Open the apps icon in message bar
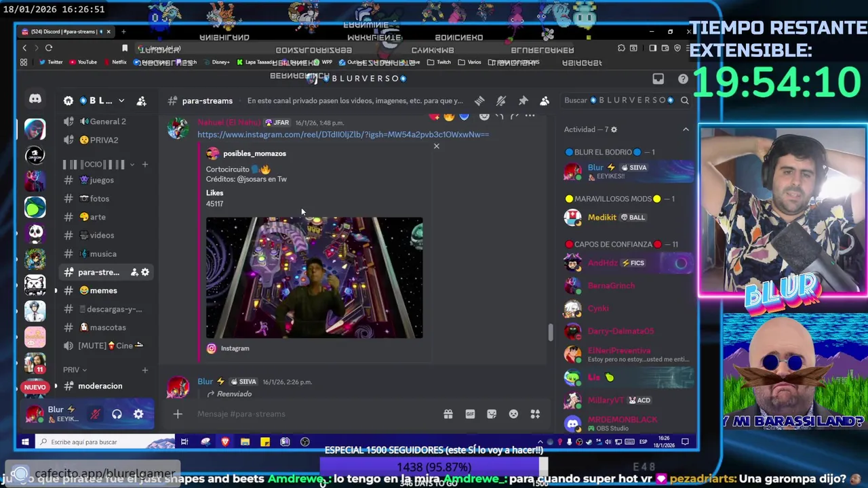868x488 pixels. point(535,414)
